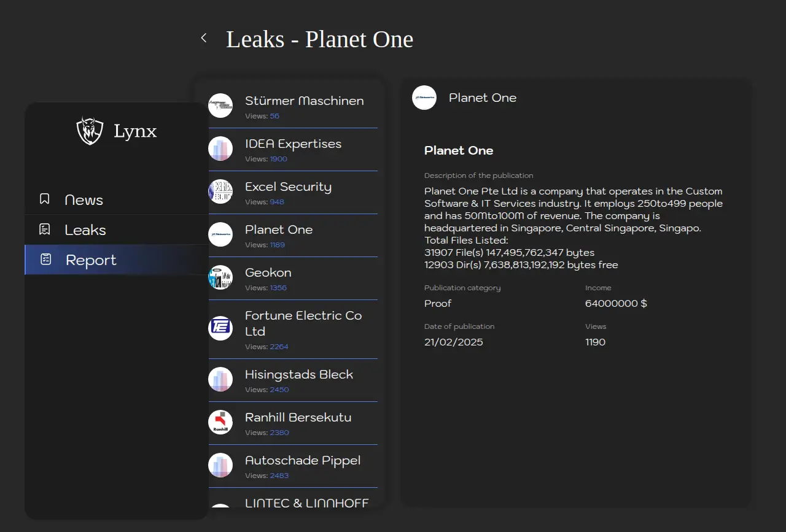
Task: Click the Ranhill Bersekutu logo icon
Action: pyautogui.click(x=220, y=422)
